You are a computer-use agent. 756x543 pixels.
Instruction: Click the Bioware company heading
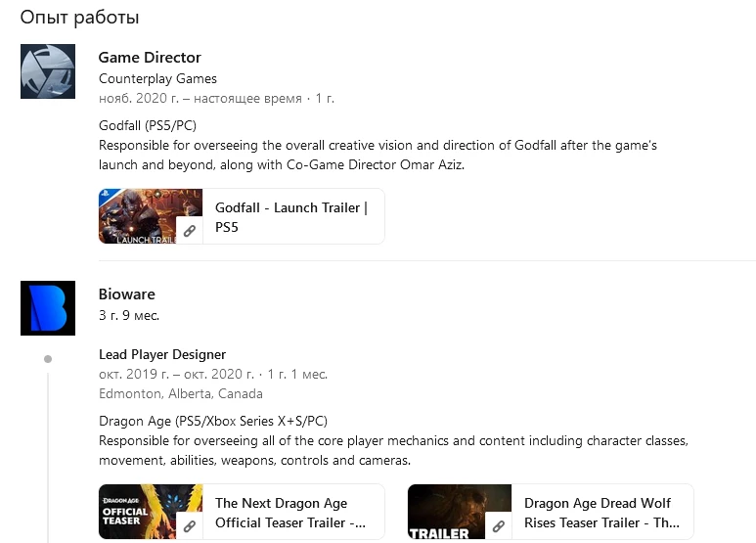point(127,294)
